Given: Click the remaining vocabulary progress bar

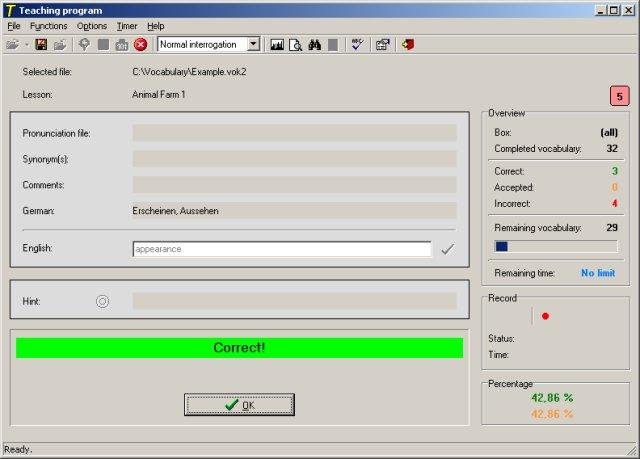Looking at the screenshot, I should pyautogui.click(x=556, y=246).
